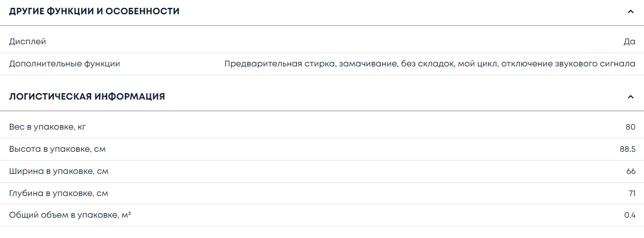Screen dimensions: 644x238
Task: Select the 'Вес в упаковке, кг' label
Action: pyautogui.click(x=47, y=127)
